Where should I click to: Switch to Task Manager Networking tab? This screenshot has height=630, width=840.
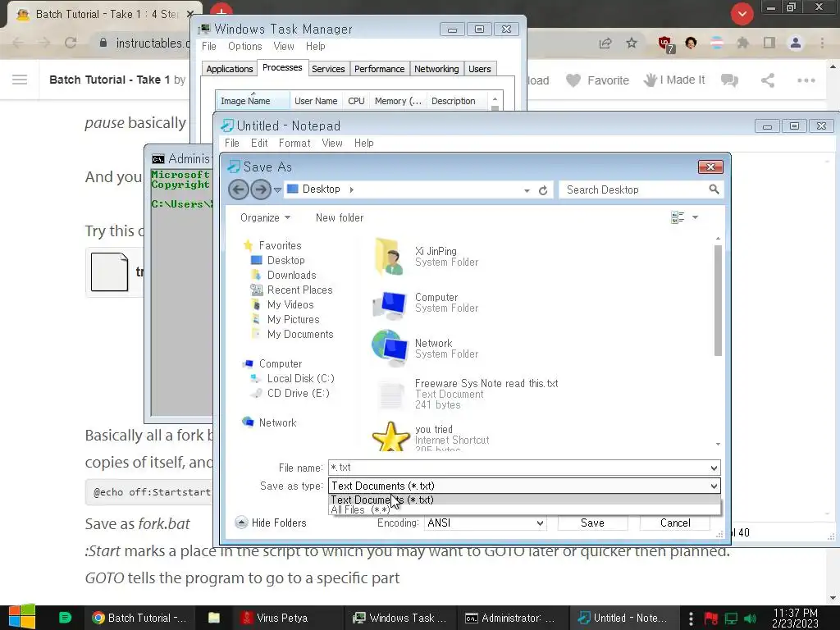tap(436, 69)
